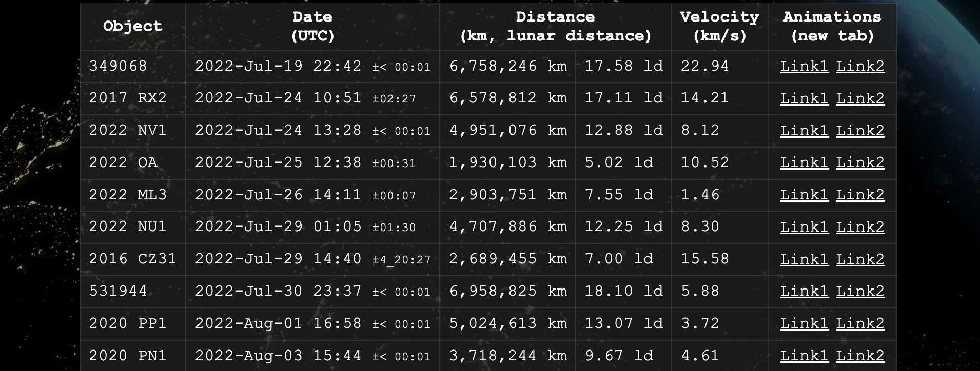Click the Distance column header
The image size is (980, 371).
pyautogui.click(x=556, y=26)
